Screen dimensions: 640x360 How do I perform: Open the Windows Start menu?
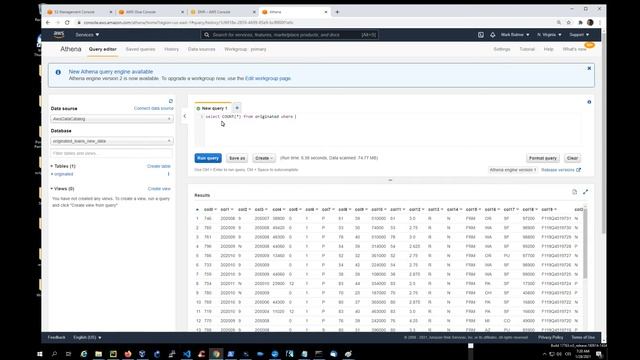pos(40,354)
